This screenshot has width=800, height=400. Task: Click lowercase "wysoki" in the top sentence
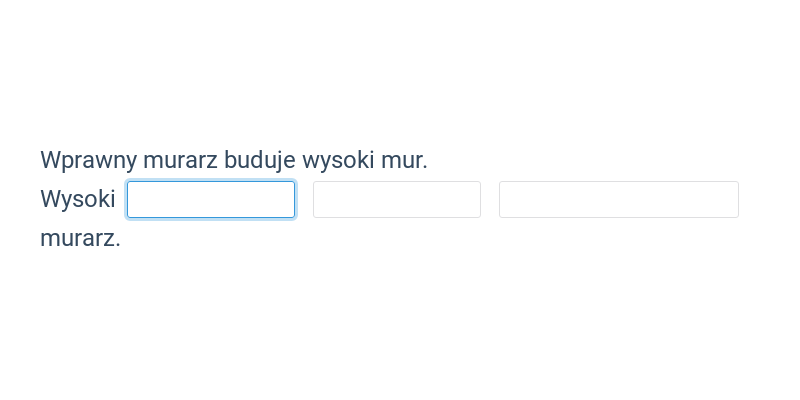(x=339, y=160)
